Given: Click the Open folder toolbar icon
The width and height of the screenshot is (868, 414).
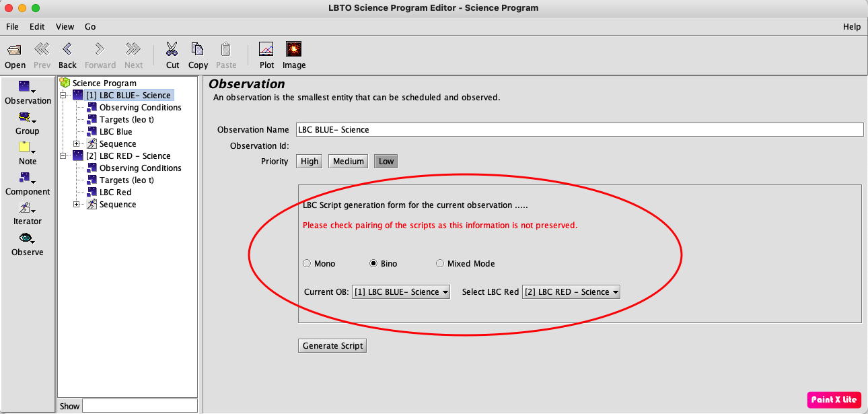Looking at the screenshot, I should [x=14, y=50].
